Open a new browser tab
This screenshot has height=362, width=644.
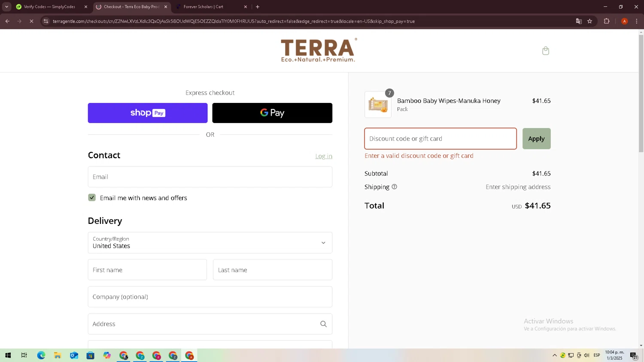click(258, 7)
